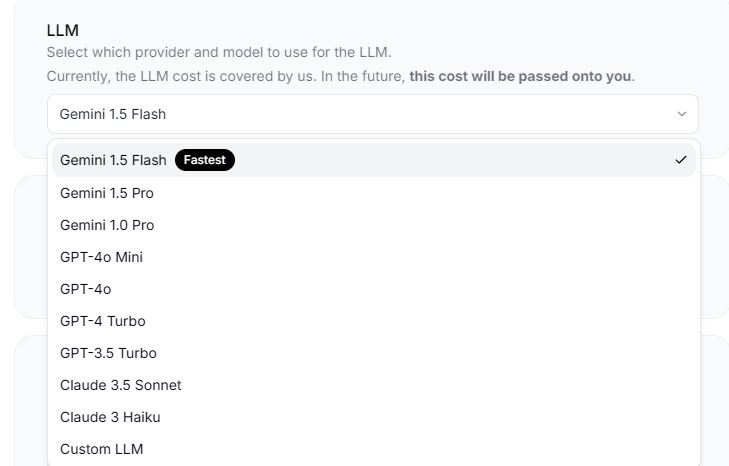Click the black 'Fastest' badge

coord(205,160)
